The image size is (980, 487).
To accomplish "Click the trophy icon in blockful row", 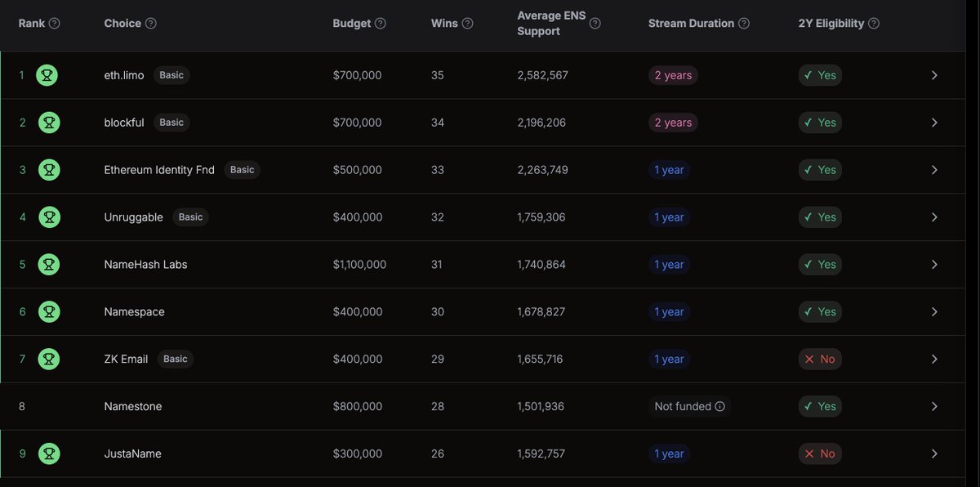I will tap(48, 123).
